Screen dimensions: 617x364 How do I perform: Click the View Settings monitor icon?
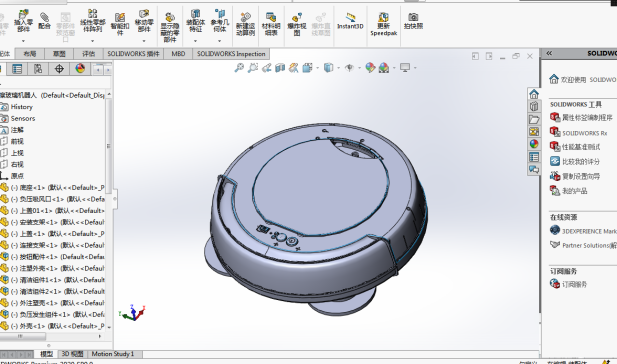(x=405, y=68)
